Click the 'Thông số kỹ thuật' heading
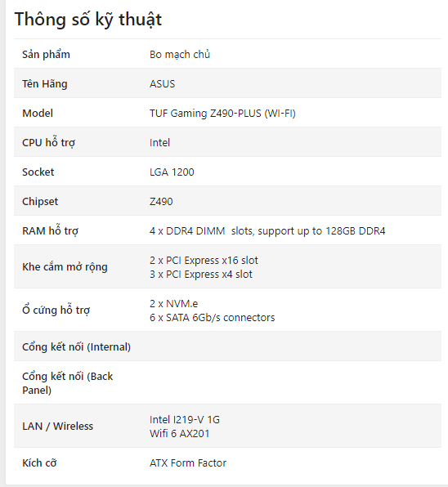This screenshot has height=487, width=448. (x=88, y=20)
